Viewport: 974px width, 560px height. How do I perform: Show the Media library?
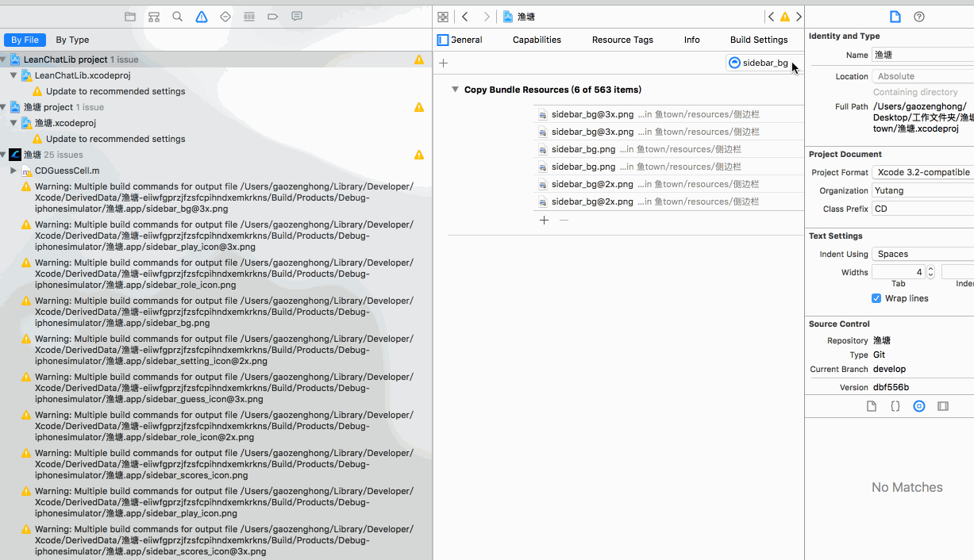pyautogui.click(x=943, y=406)
